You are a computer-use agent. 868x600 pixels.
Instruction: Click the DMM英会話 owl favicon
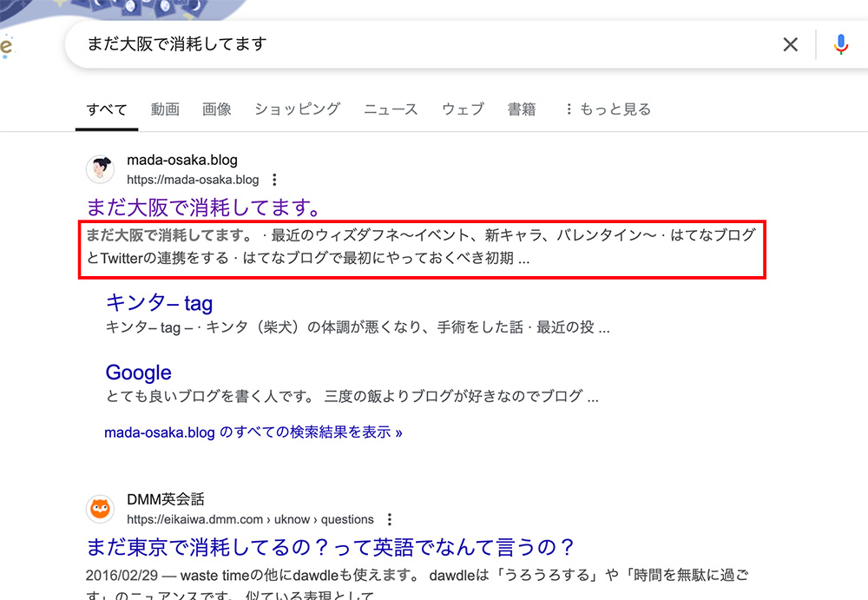click(100, 509)
